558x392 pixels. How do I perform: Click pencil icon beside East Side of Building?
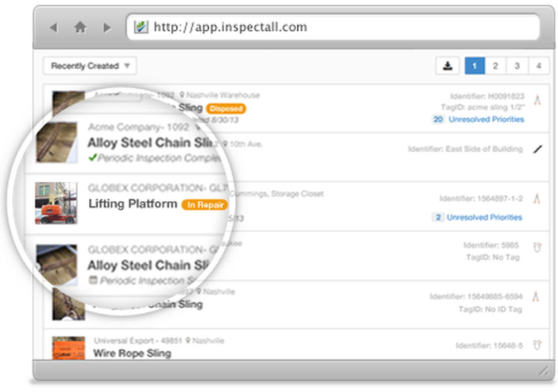point(537,149)
